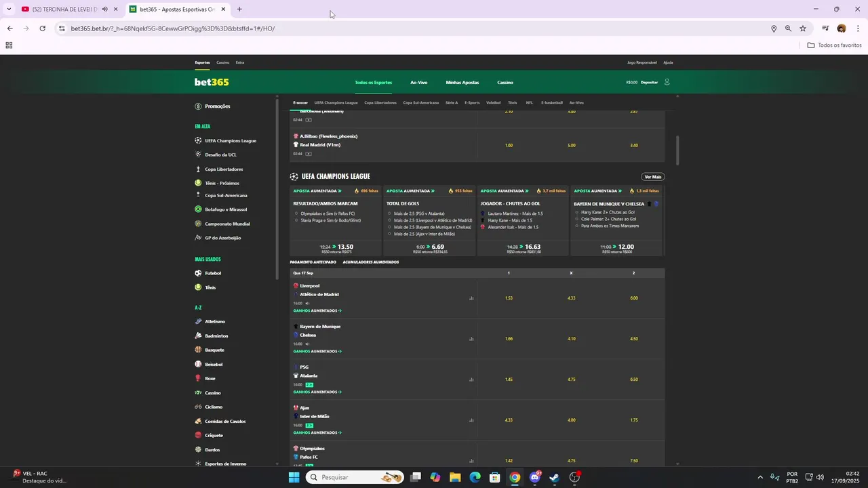Click the Ciclismo bicycle icon in the A-Z list

click(x=198, y=407)
